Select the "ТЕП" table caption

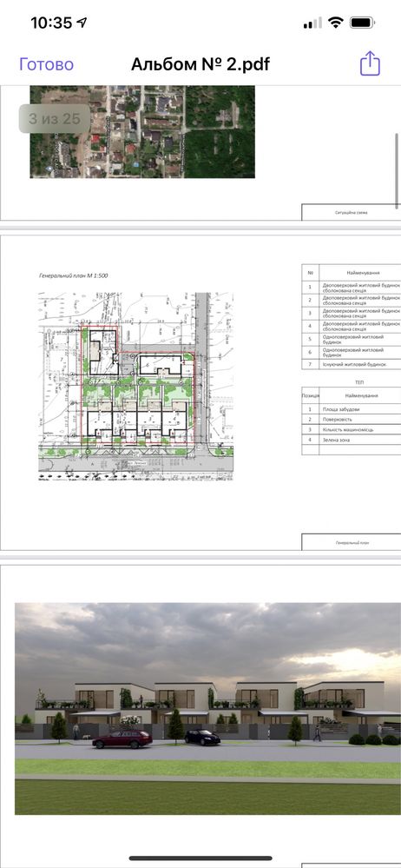[x=359, y=382]
